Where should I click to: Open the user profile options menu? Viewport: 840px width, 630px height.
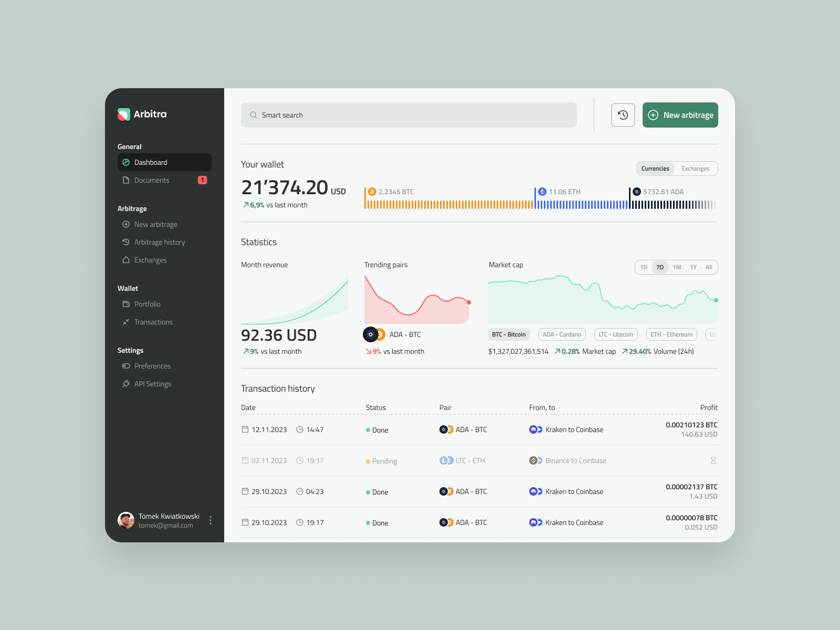coord(211,520)
